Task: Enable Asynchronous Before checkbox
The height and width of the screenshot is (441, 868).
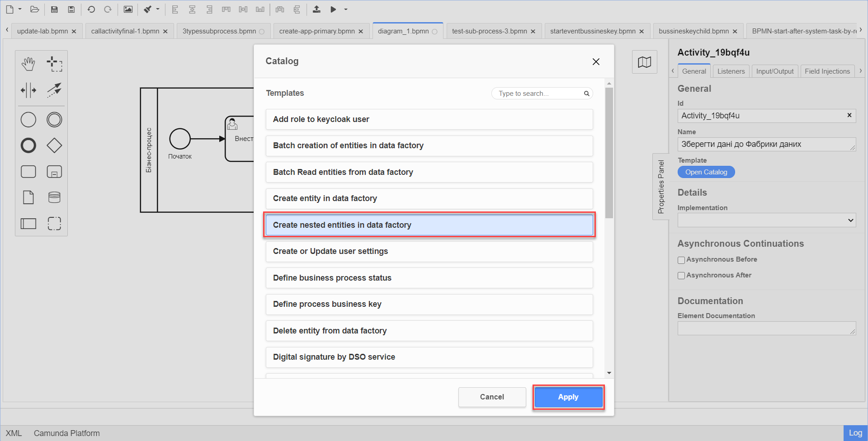Action: [x=681, y=260]
